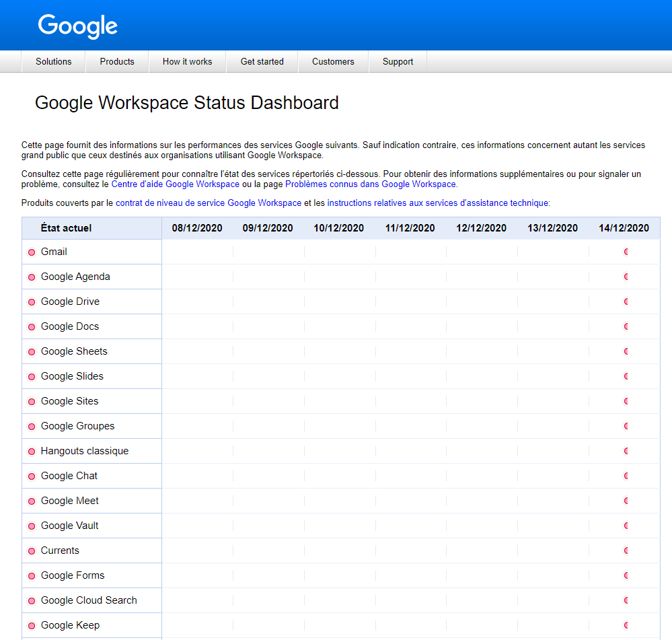Image resolution: width=672 pixels, height=640 pixels.
Task: Click red status icon beside Google Forms
Action: pyautogui.click(x=32, y=575)
